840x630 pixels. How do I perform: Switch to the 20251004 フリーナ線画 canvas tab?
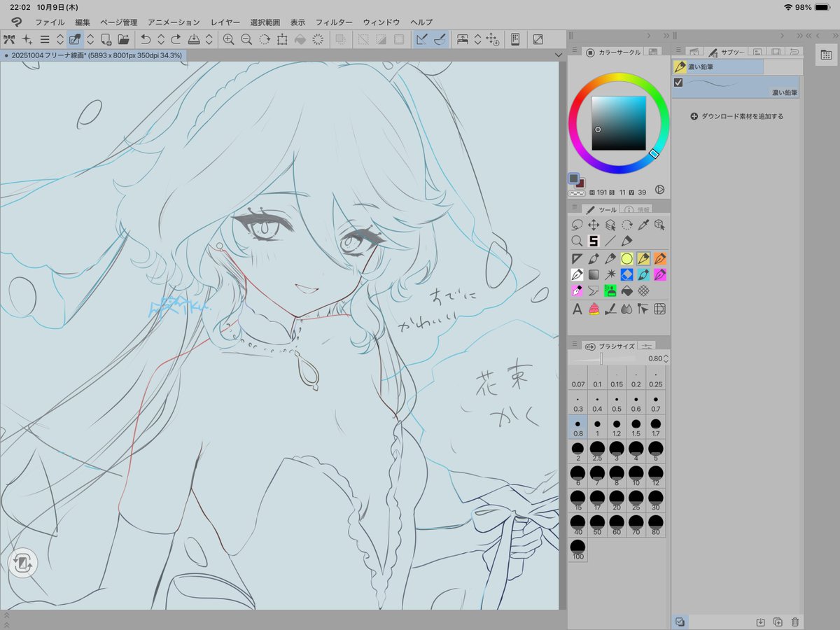[x=93, y=55]
